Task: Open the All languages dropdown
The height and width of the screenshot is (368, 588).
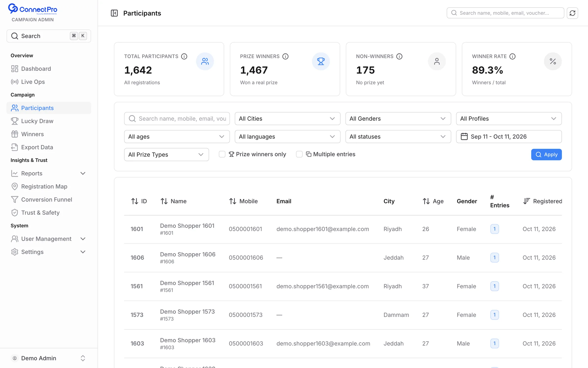Action: (x=287, y=136)
